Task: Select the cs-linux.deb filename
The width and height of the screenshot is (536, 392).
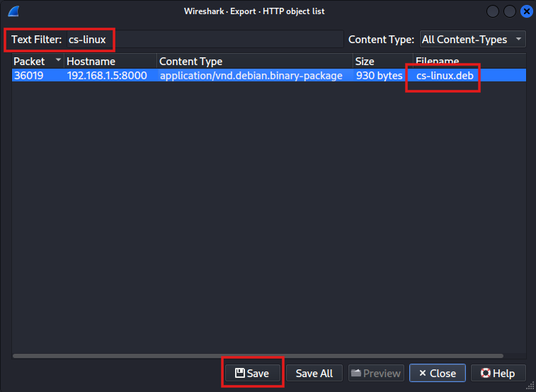Action: click(445, 76)
